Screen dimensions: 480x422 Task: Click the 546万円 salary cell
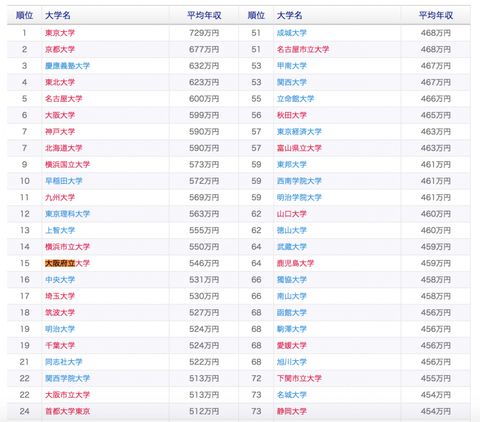click(x=204, y=263)
